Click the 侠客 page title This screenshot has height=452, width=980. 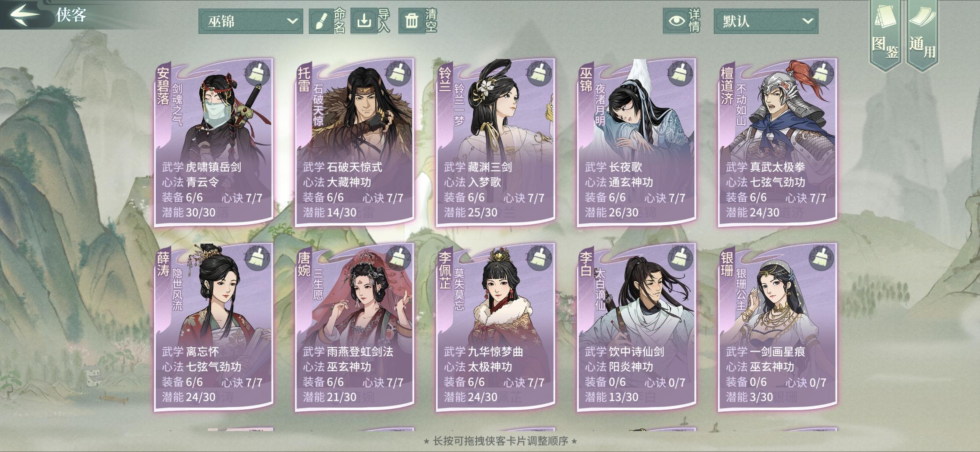71,15
